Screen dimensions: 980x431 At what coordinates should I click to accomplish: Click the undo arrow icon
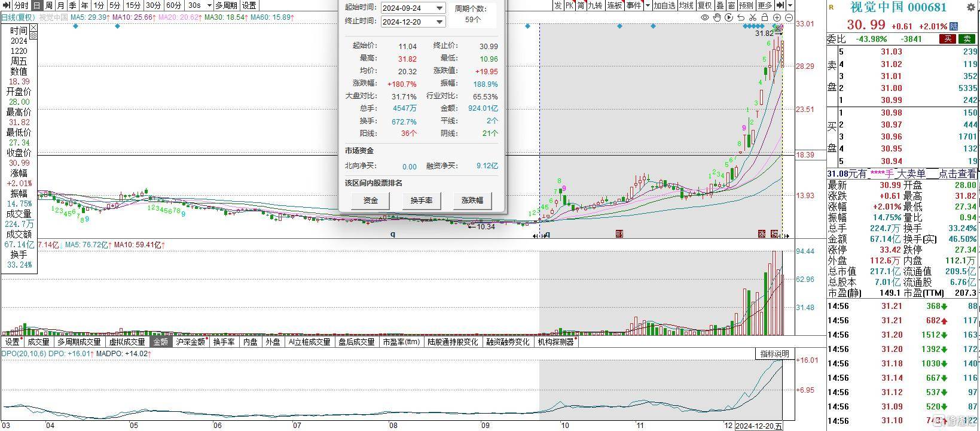tap(741, 17)
